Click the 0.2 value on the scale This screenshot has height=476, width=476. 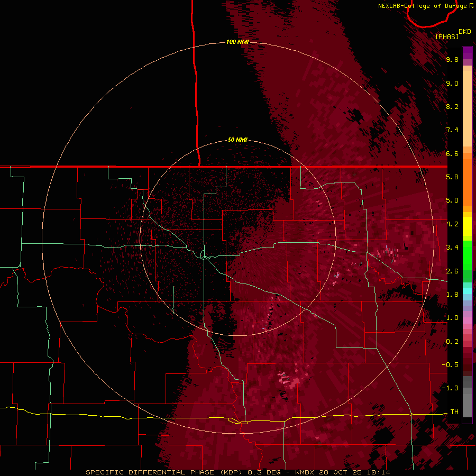(x=452, y=342)
